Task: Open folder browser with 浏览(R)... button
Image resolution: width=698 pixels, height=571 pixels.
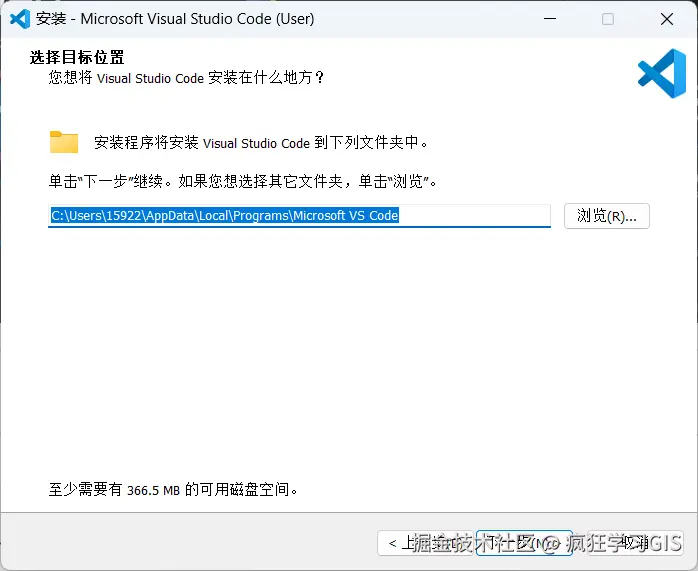Action: 607,216
